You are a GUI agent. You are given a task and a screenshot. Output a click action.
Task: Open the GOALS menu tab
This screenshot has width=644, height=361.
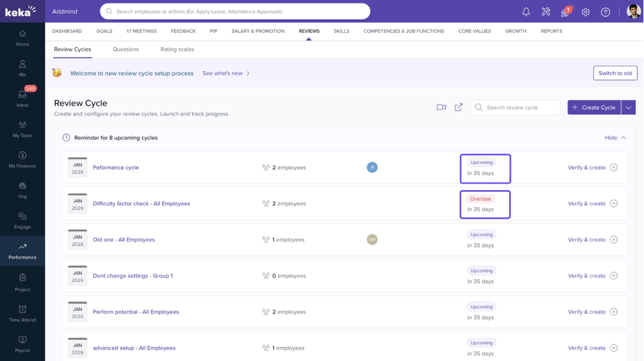coord(104,31)
